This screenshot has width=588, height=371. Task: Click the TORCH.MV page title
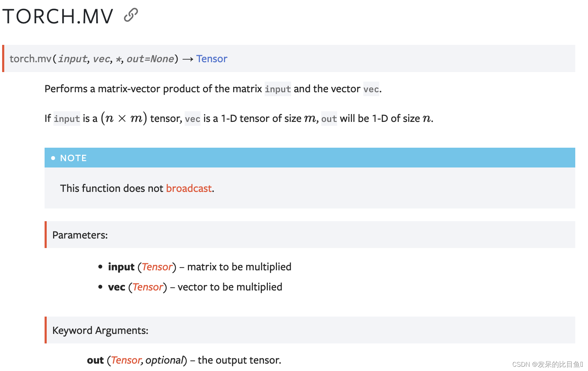58,16
